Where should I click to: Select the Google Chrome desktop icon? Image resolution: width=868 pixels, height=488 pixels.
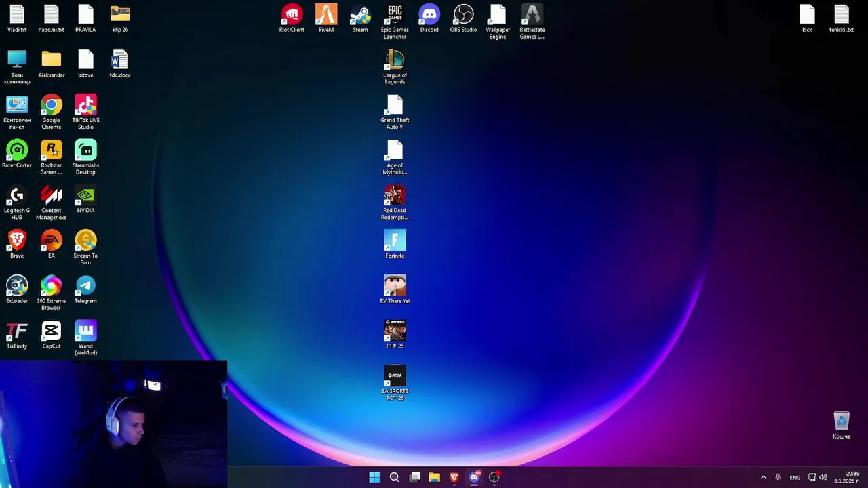coord(52,113)
